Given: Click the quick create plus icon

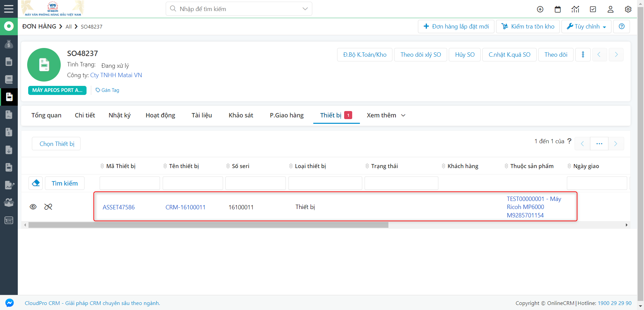Looking at the screenshot, I should click(x=540, y=9).
